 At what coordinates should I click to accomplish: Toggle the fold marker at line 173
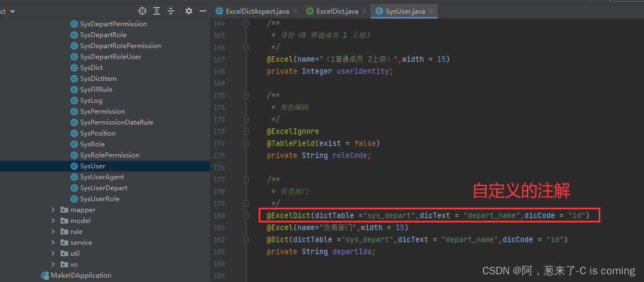pyautogui.click(x=247, y=131)
